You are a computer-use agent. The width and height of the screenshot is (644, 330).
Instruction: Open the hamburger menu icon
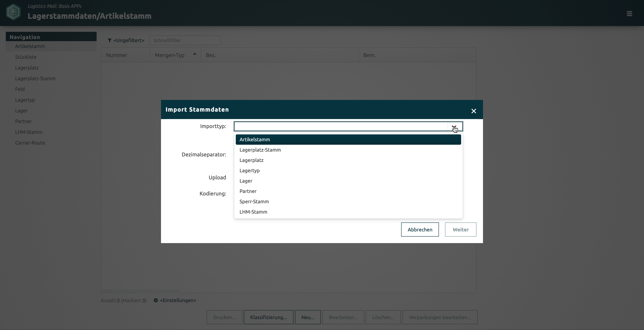tap(629, 13)
